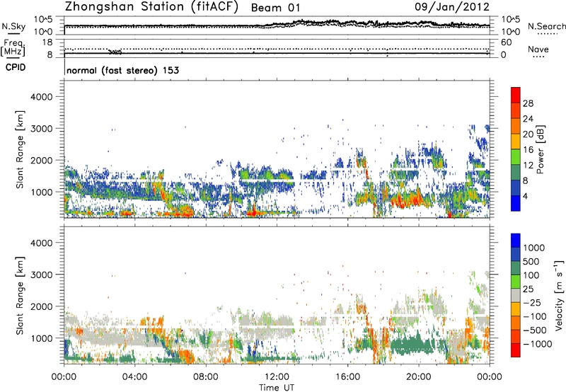Click the 'Beam 01' label
Viewport: 566px width, 392px height.
[275, 8]
